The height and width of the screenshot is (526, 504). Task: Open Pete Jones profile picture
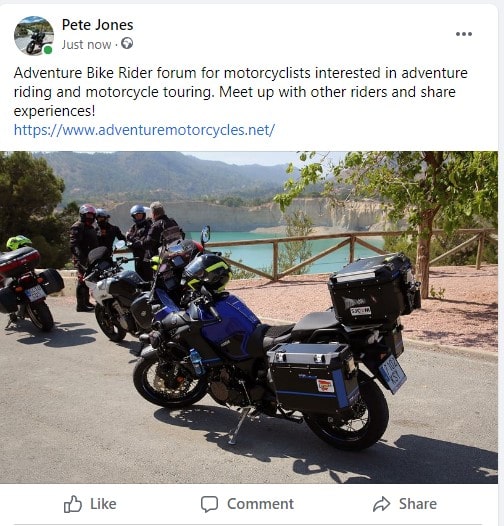tap(34, 36)
